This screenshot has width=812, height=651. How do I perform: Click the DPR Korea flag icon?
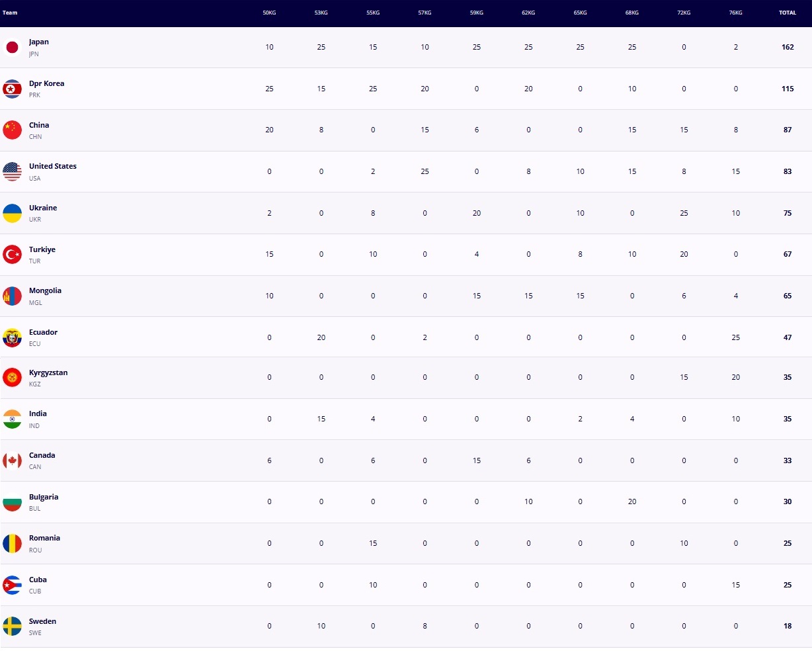[12, 89]
